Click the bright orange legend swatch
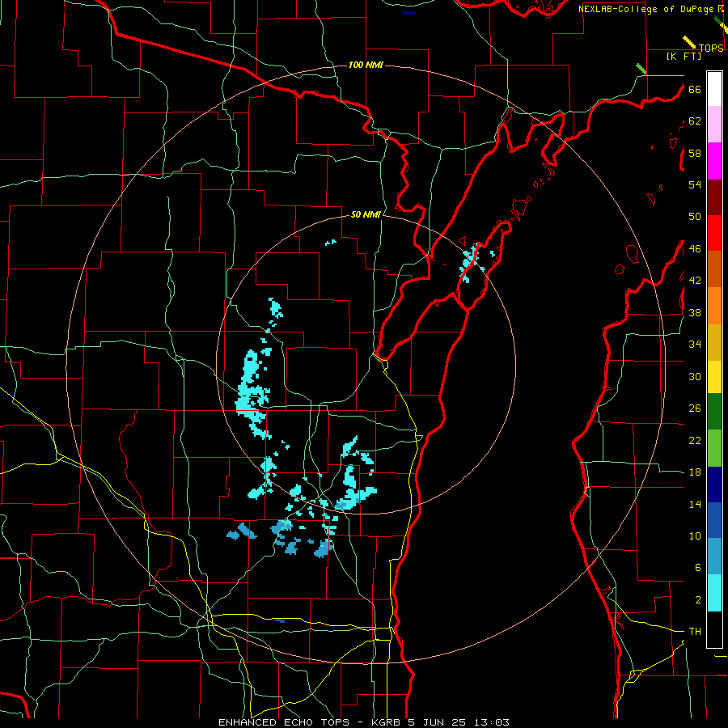Screen dimensions: 728x728 coord(714,306)
